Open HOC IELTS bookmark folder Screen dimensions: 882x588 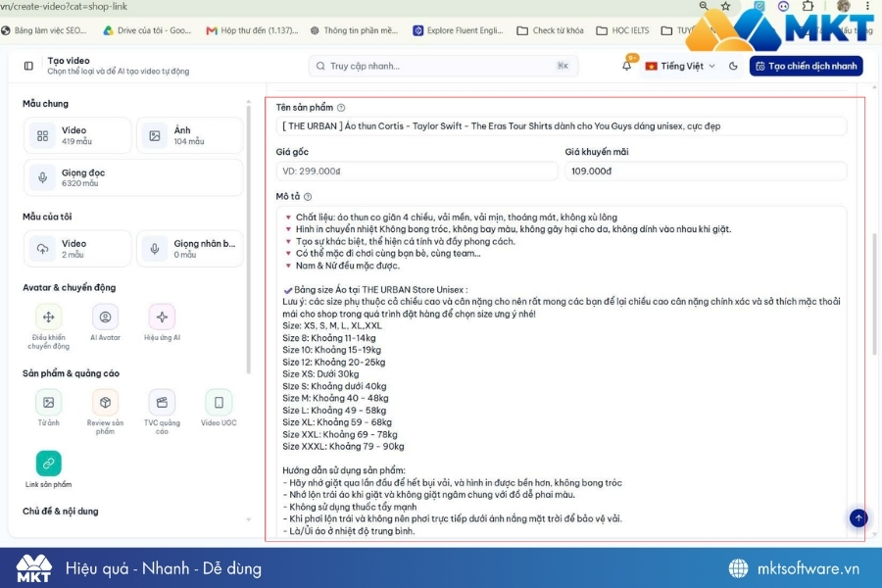tap(622, 30)
